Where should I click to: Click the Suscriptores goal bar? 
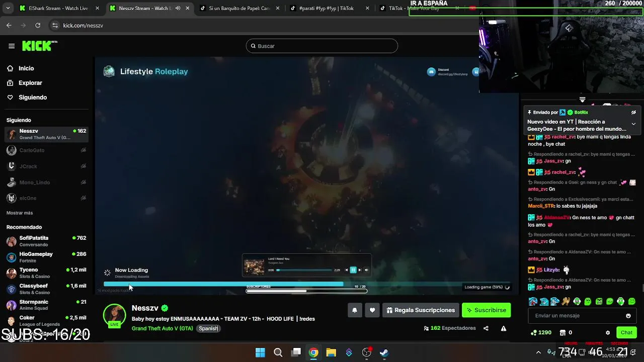click(x=306, y=291)
